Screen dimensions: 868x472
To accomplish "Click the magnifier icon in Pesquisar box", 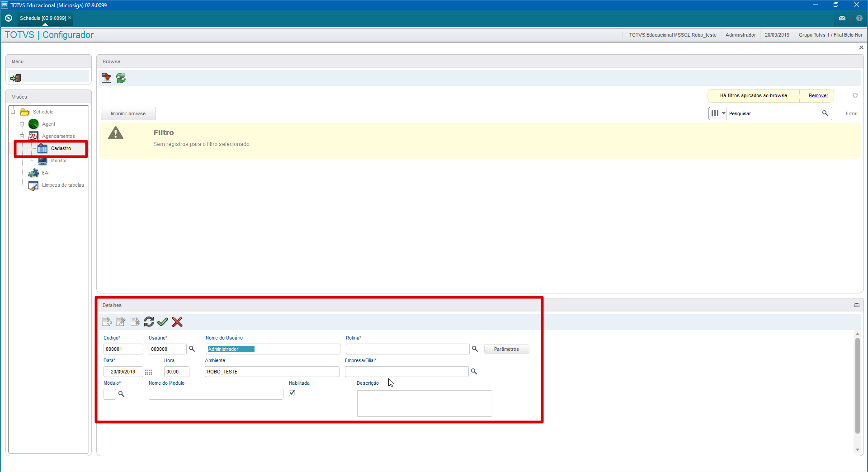I will 825,113.
